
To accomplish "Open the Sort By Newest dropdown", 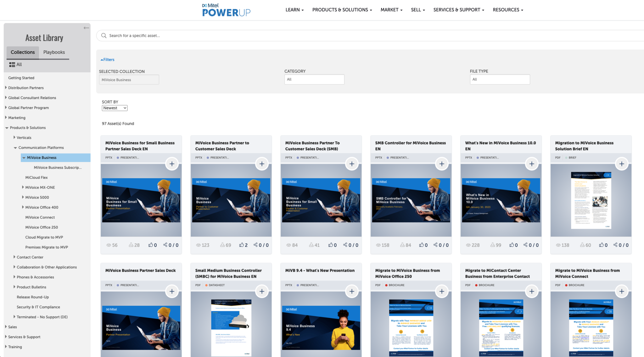I will click(115, 108).
